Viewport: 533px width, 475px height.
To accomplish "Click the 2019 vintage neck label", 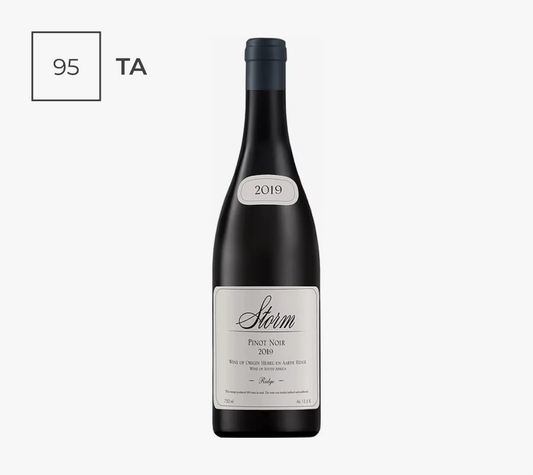I will [269, 190].
